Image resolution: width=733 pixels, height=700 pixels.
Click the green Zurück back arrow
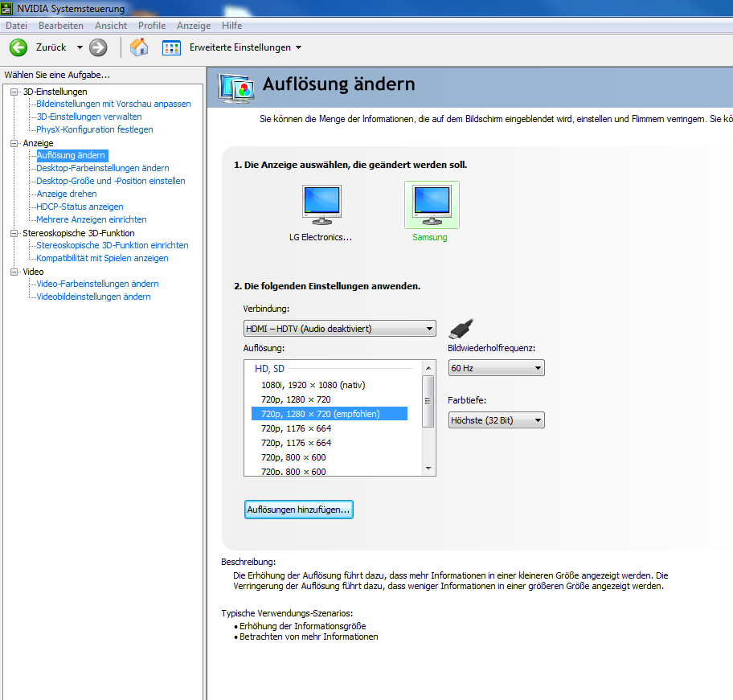tap(18, 47)
